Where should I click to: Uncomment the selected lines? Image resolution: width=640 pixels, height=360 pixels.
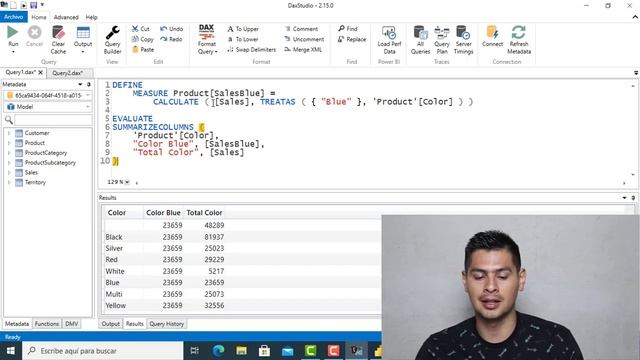[304, 39]
